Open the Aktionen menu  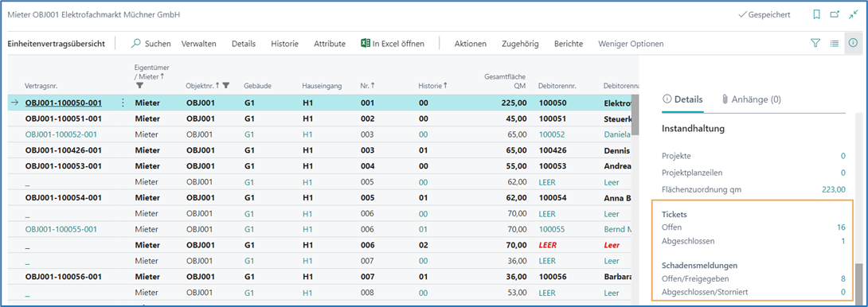pyautogui.click(x=470, y=44)
